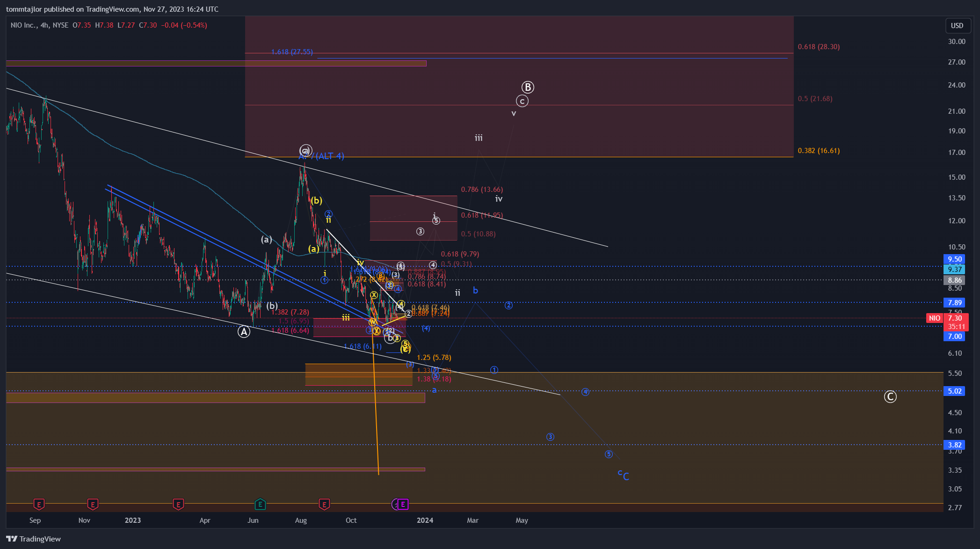980x549 pixels.
Task: Click the 0.382 (16.61) Fibonacci label
Action: [x=819, y=151]
